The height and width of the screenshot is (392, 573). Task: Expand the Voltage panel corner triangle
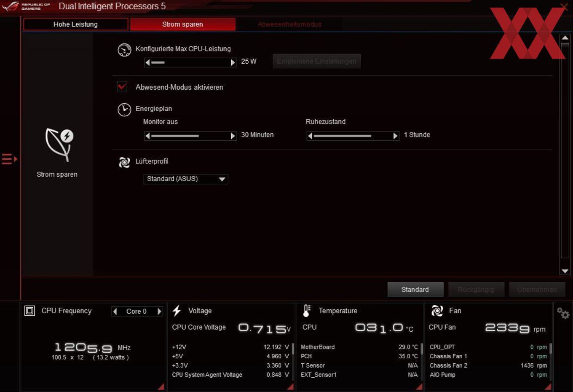click(290, 387)
